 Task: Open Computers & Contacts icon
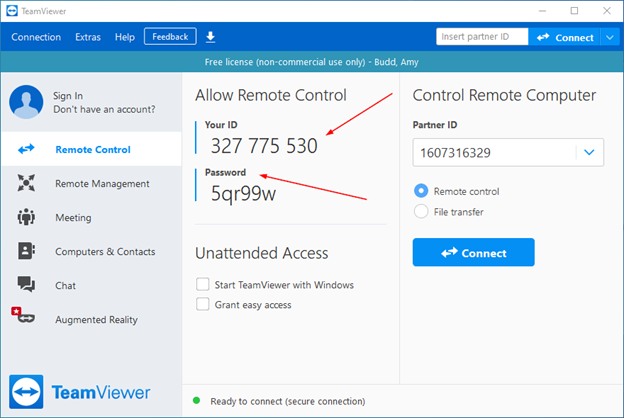tap(26, 251)
